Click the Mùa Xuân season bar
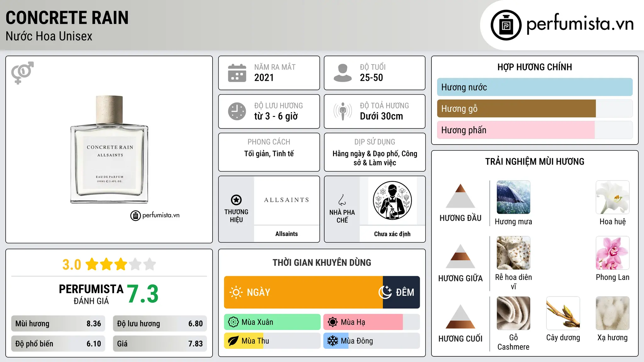This screenshot has height=362, width=644. pos(272,322)
